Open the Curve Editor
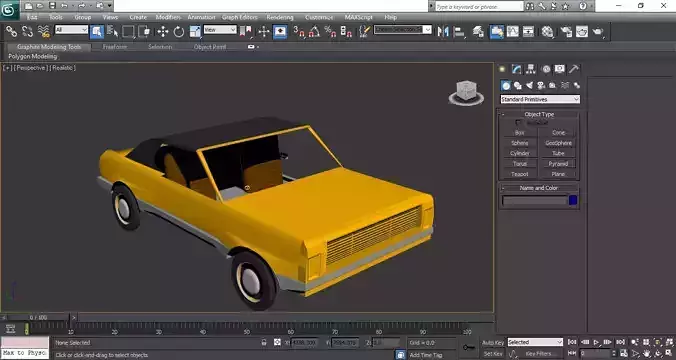The height and width of the screenshot is (360, 676). tap(513, 31)
